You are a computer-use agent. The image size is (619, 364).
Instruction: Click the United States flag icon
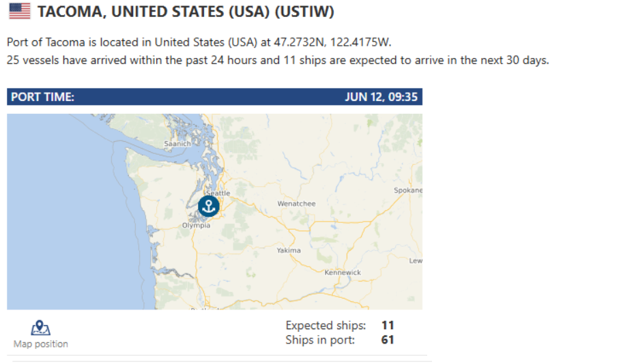click(x=20, y=11)
